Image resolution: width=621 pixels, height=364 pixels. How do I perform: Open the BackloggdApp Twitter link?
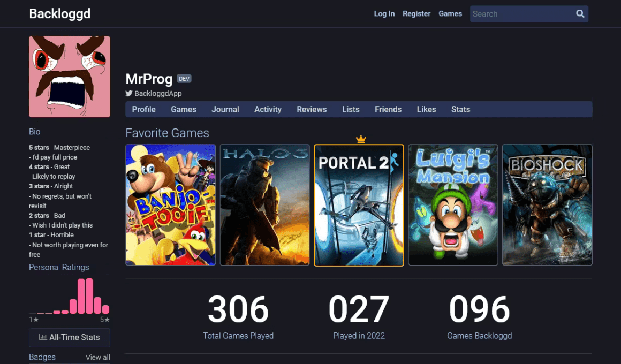tap(157, 94)
